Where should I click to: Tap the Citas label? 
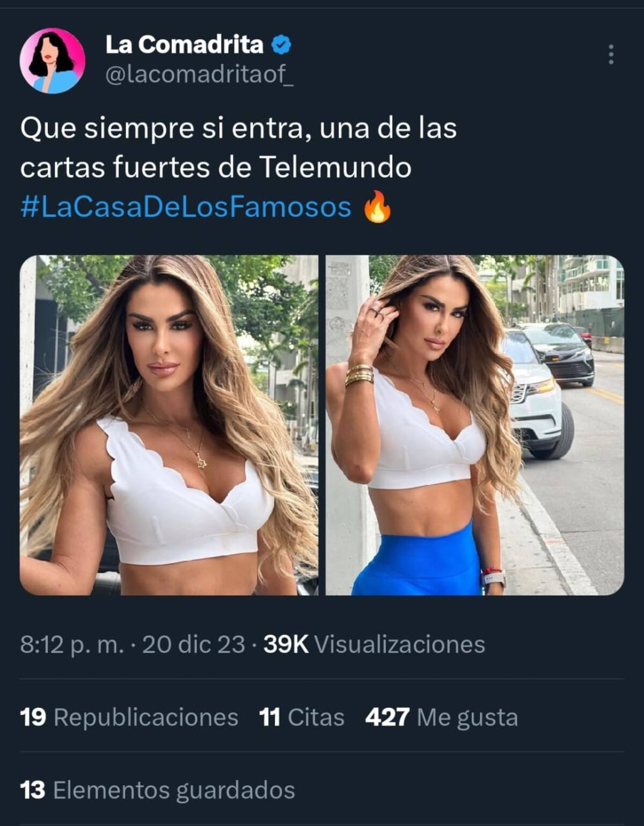pos(316,717)
